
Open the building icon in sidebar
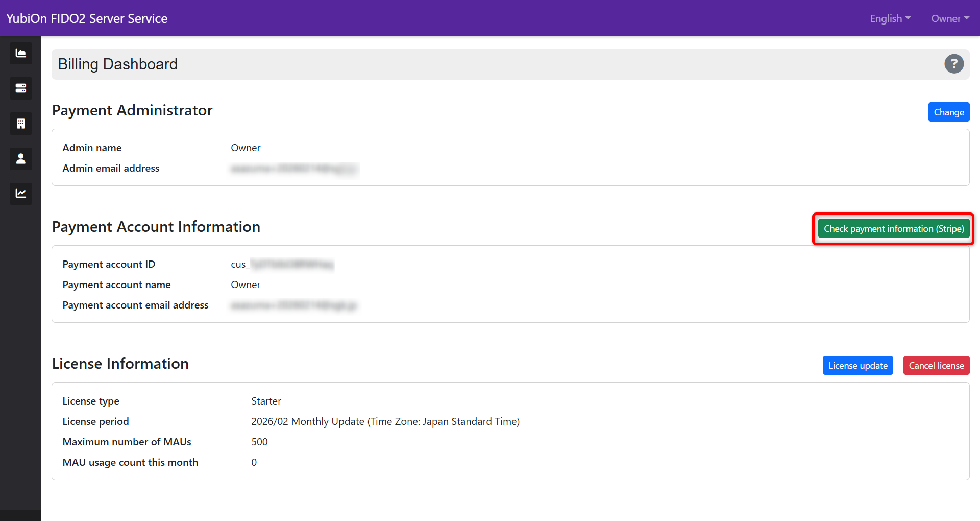tap(20, 124)
